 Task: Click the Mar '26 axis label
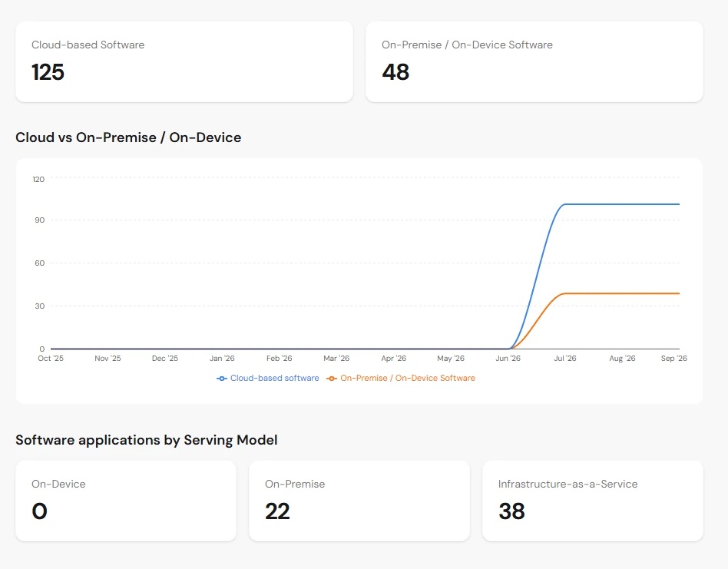(x=336, y=359)
